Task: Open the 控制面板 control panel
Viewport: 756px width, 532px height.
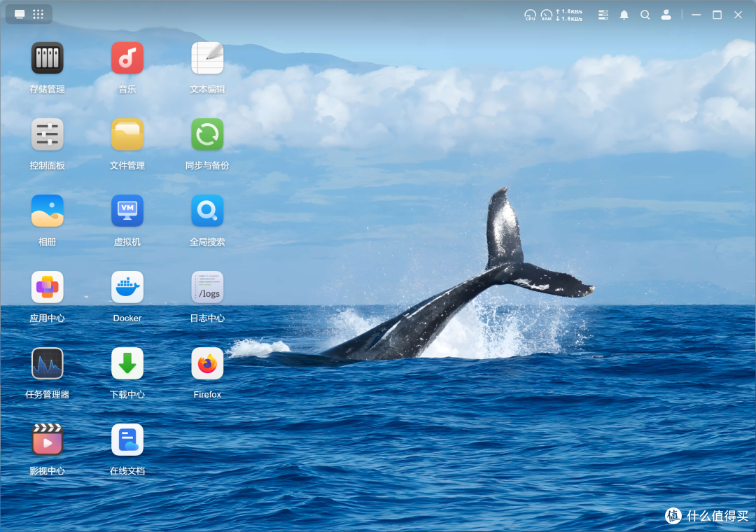Action: tap(48, 134)
